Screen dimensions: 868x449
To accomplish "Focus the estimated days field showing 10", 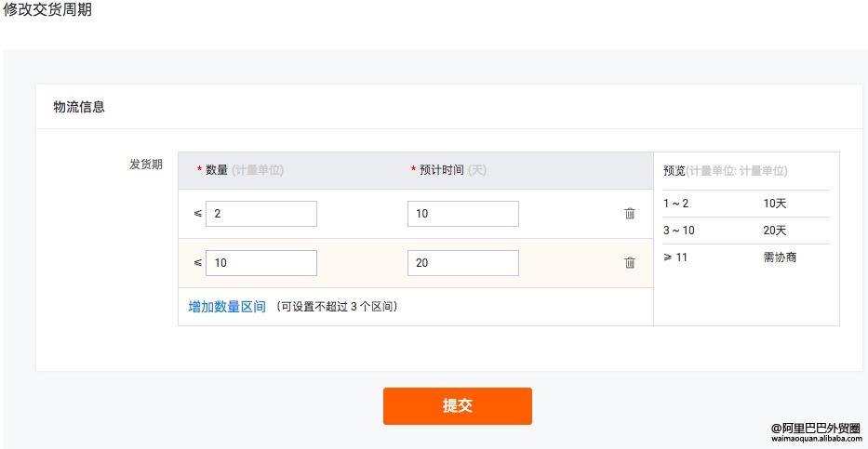I will (x=463, y=214).
